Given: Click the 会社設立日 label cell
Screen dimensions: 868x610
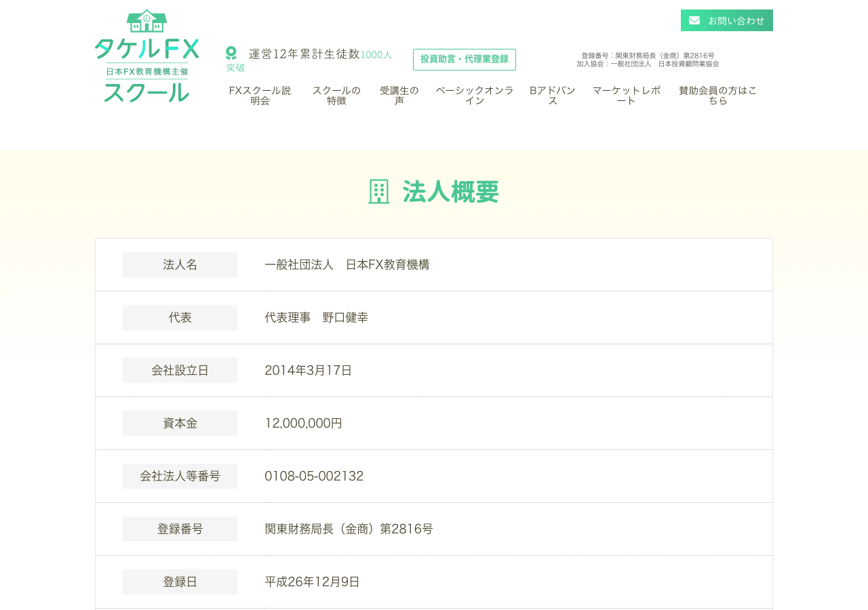Looking at the screenshot, I should (180, 371).
